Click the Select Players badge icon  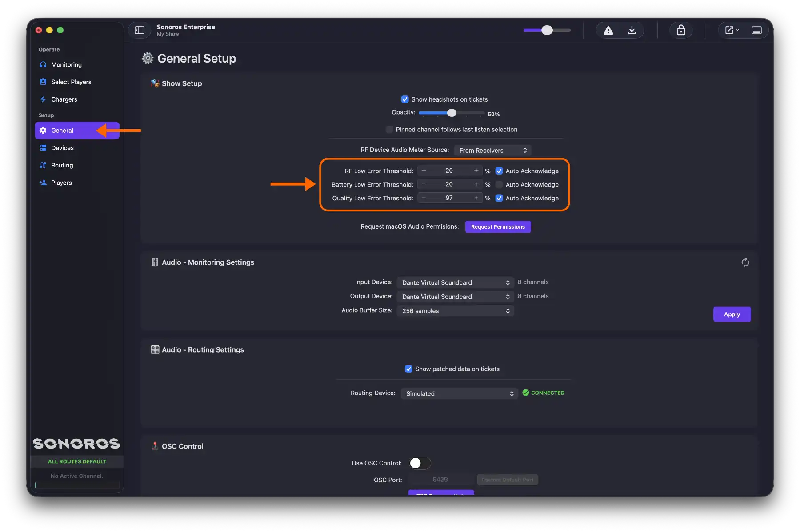(x=43, y=82)
